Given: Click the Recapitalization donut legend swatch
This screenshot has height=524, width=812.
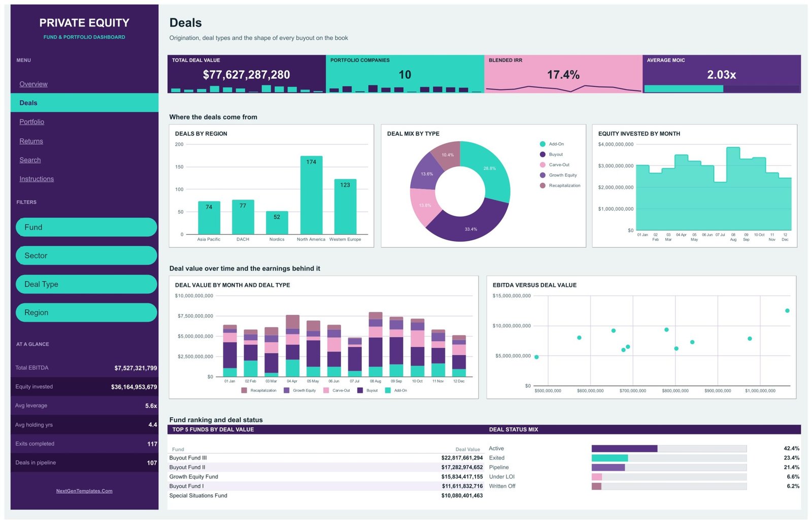Looking at the screenshot, I should click(x=543, y=185).
